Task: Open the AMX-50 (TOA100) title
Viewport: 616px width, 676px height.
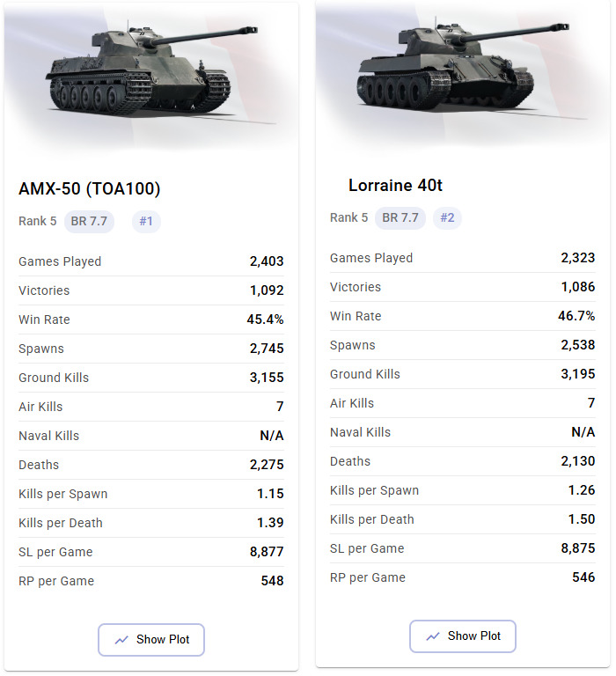Action: pyautogui.click(x=89, y=189)
